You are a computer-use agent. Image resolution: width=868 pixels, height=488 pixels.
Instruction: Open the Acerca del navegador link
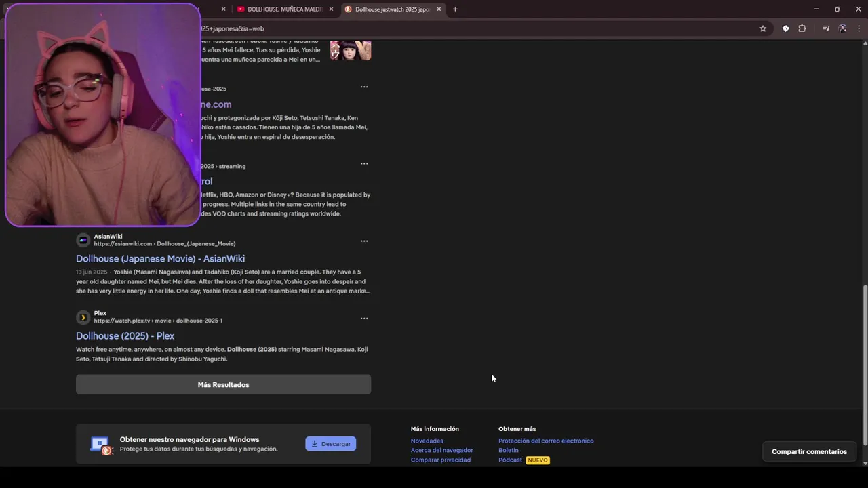(x=441, y=450)
